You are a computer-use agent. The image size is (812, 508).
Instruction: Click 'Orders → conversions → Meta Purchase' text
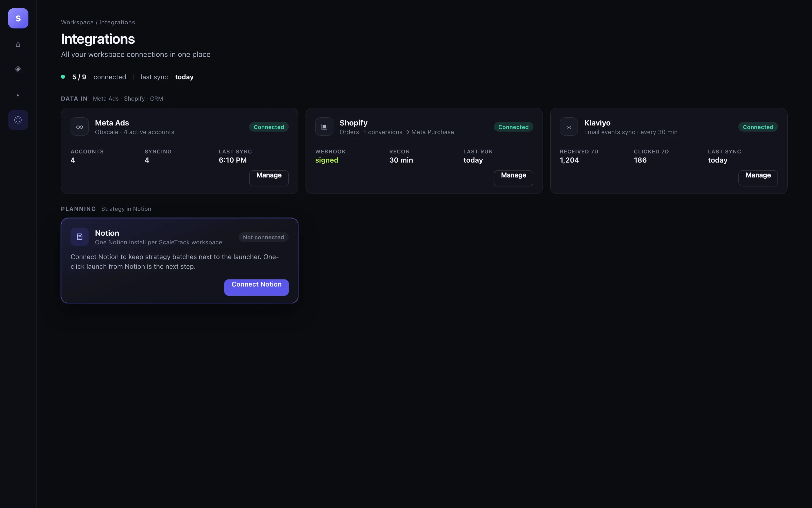[397, 132]
